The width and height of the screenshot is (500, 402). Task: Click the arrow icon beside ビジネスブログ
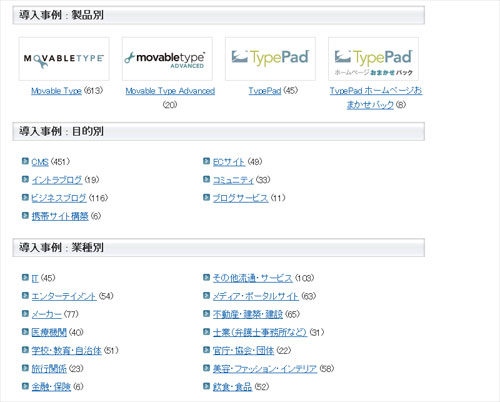25,197
